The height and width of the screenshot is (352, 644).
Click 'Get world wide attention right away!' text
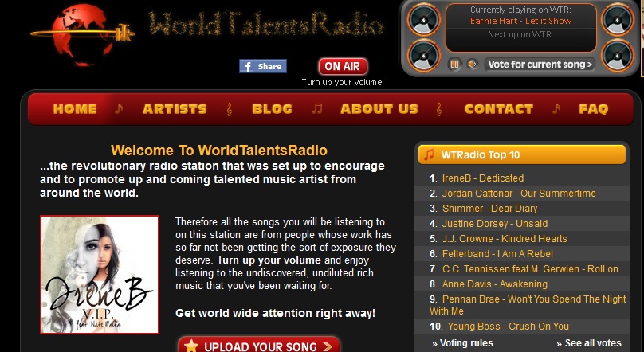point(275,313)
